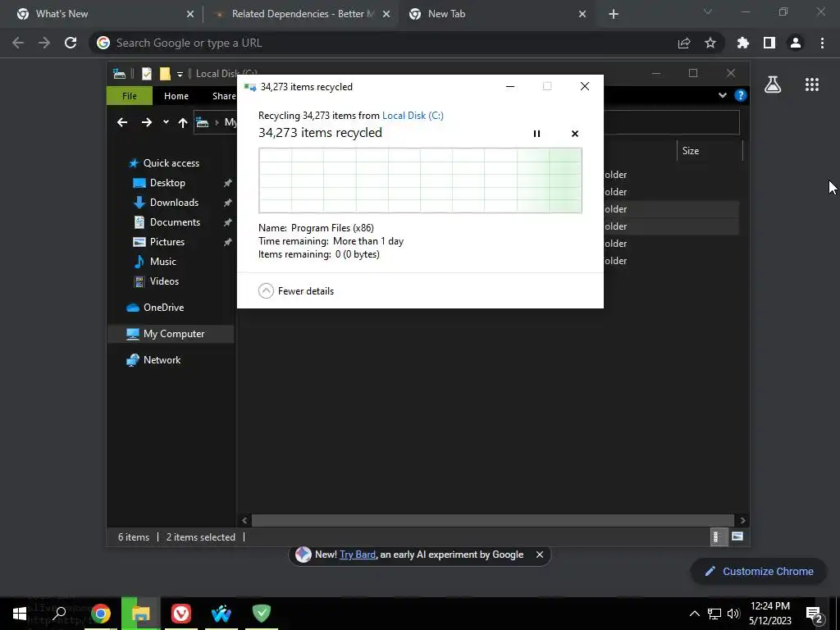Expand the Explorer ribbon chevron

[722, 95]
